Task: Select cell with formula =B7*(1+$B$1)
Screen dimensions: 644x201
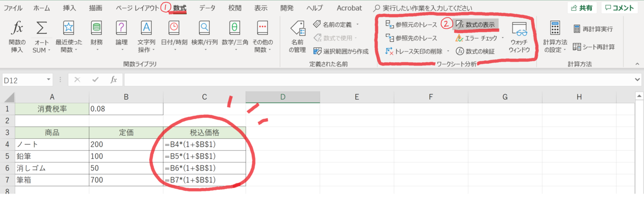Action: 204,180
